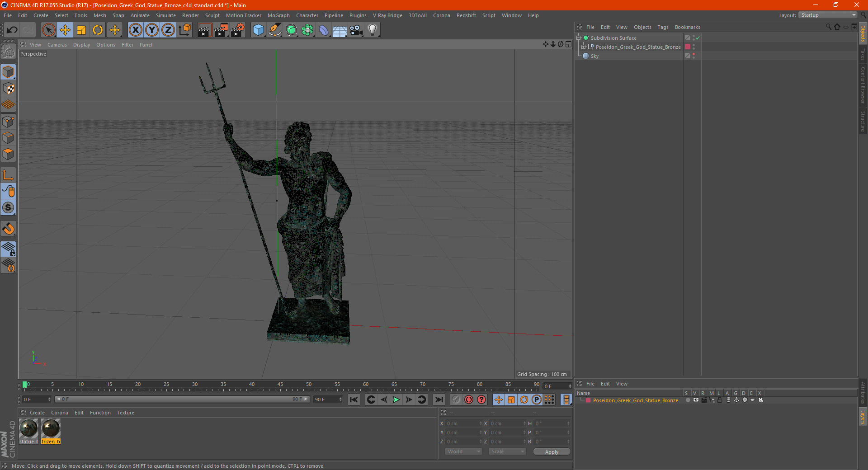Click frame 45 on timeline ruler

280,385
